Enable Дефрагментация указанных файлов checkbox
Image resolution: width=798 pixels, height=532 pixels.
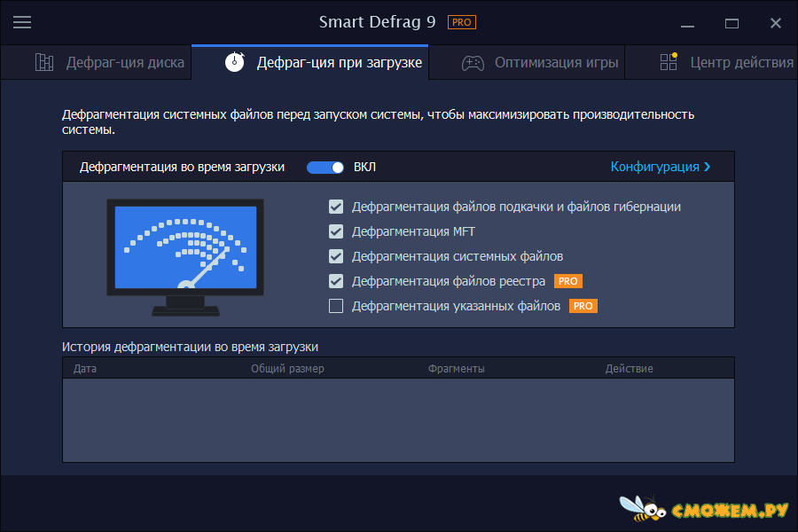(336, 306)
